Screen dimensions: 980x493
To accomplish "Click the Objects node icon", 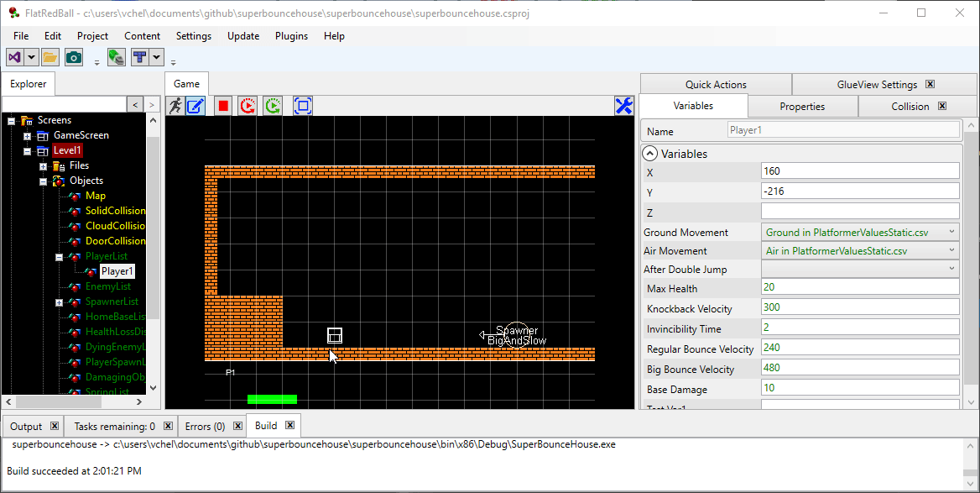I will [59, 181].
